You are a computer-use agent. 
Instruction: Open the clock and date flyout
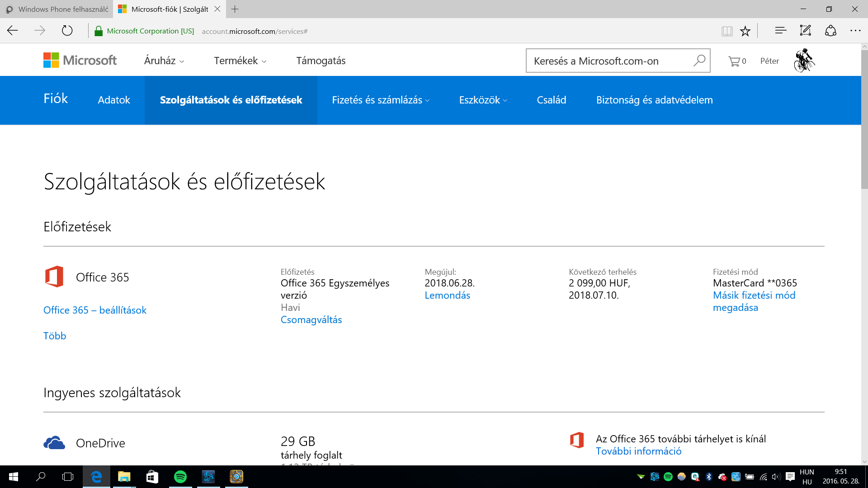pyautogui.click(x=841, y=477)
